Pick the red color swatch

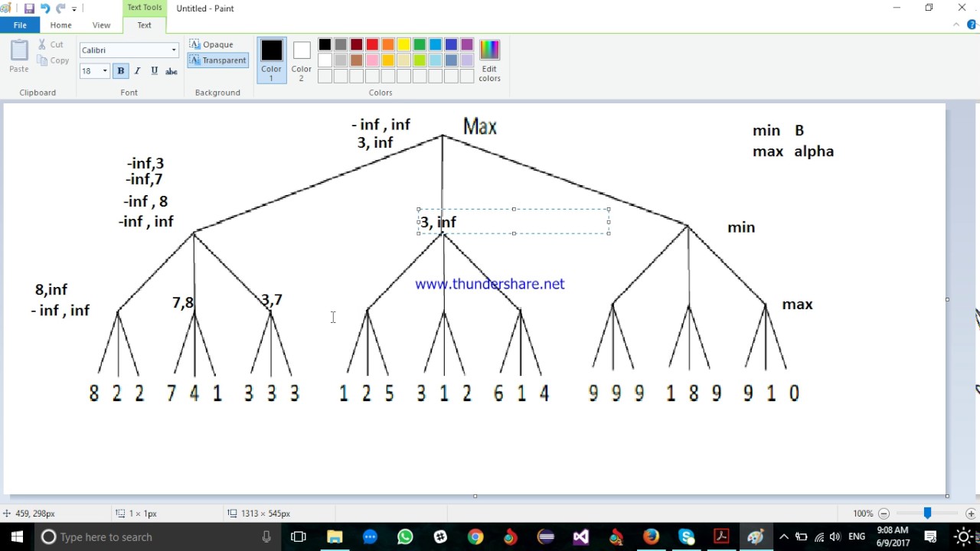372,44
